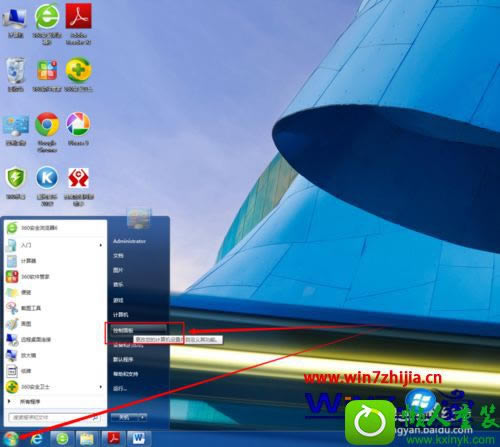Open 图片 Pictures from the Start menu
This screenshot has width=500, height=447.
click(x=118, y=270)
